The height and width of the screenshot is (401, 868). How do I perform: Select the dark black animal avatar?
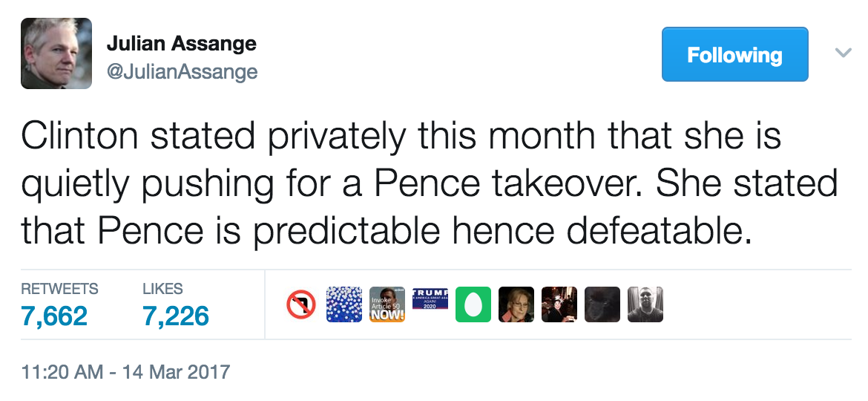point(602,304)
